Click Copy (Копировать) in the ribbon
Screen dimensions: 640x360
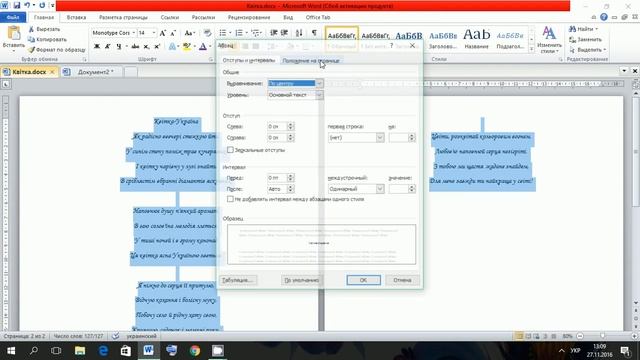click(x=47, y=40)
